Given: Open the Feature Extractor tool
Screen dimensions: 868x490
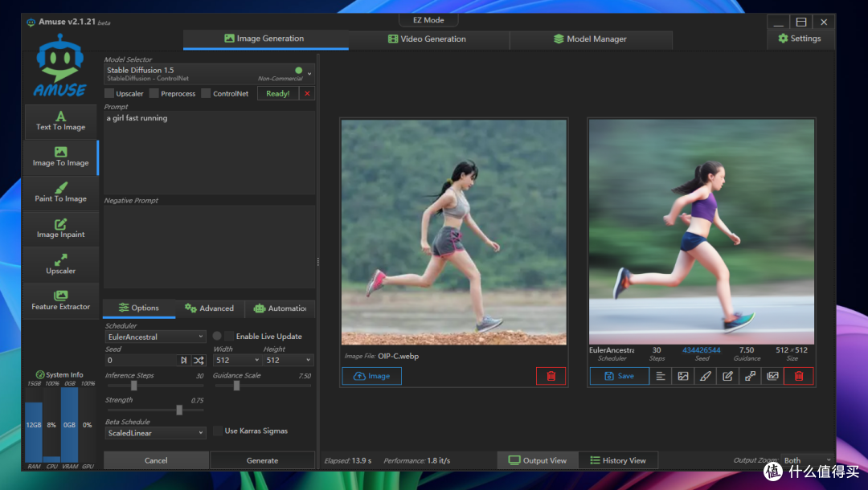Looking at the screenshot, I should coord(60,300).
